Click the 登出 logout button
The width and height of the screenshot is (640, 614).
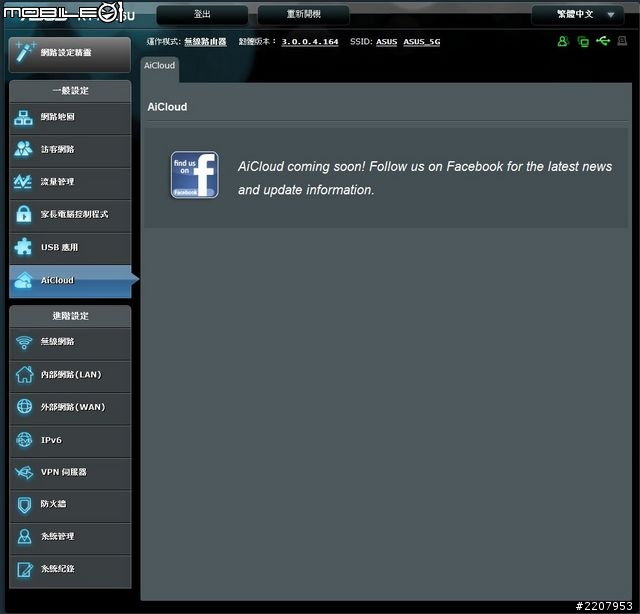tap(201, 15)
